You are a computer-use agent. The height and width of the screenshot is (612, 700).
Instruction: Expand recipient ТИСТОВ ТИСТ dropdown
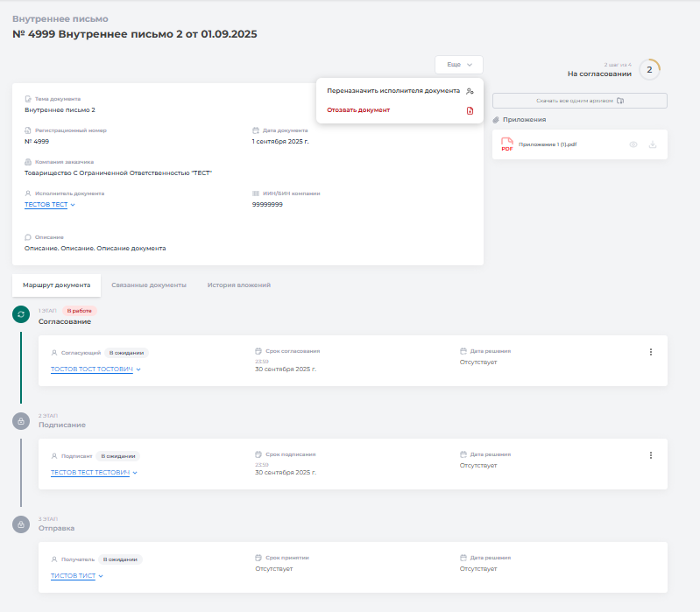(x=77, y=576)
